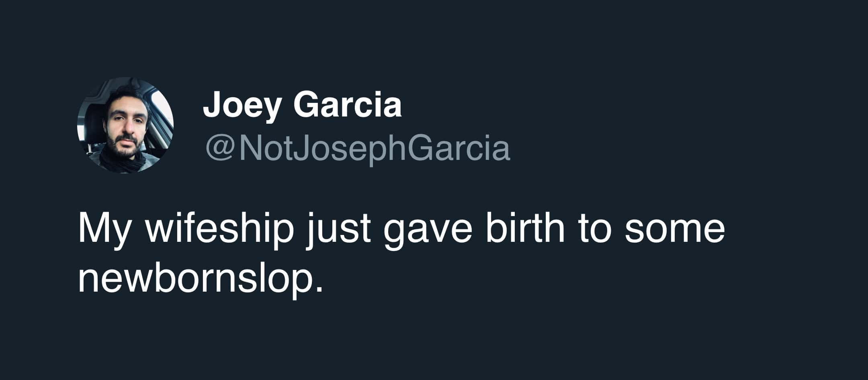
Task: Click the word "to" in the tweet
Action: pyautogui.click(x=595, y=230)
